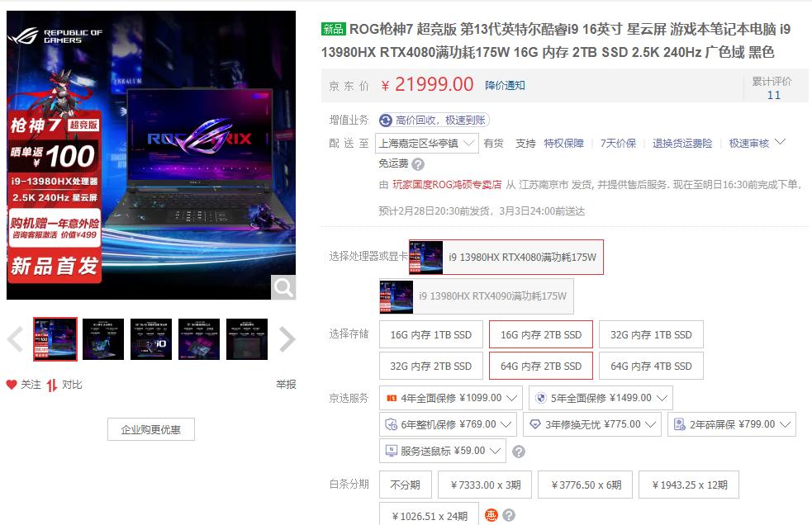Select ¥1026.51 x 24期 installment
The image size is (812, 525).
(x=430, y=516)
